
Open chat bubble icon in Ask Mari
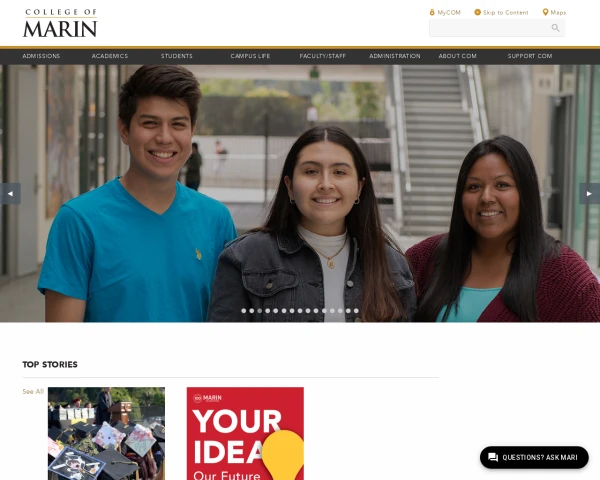pyautogui.click(x=493, y=457)
